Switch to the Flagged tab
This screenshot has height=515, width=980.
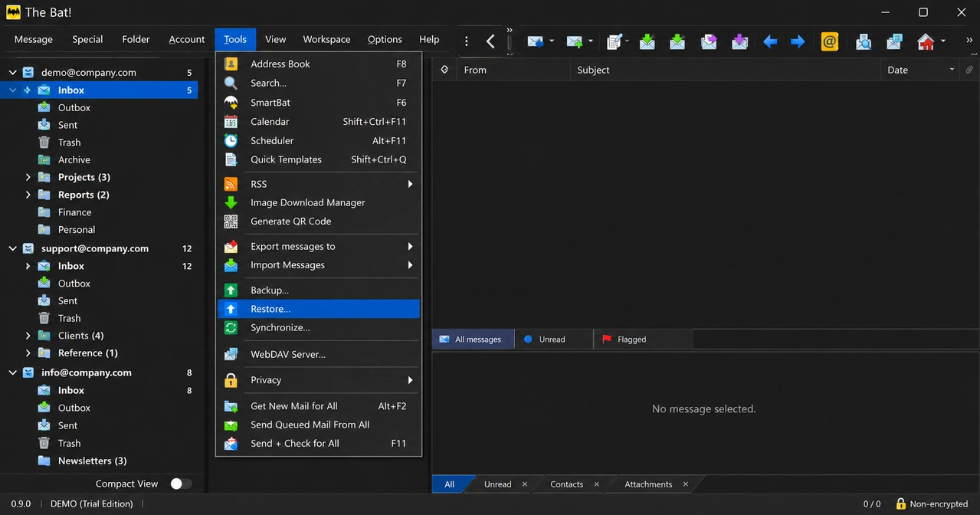pyautogui.click(x=642, y=339)
